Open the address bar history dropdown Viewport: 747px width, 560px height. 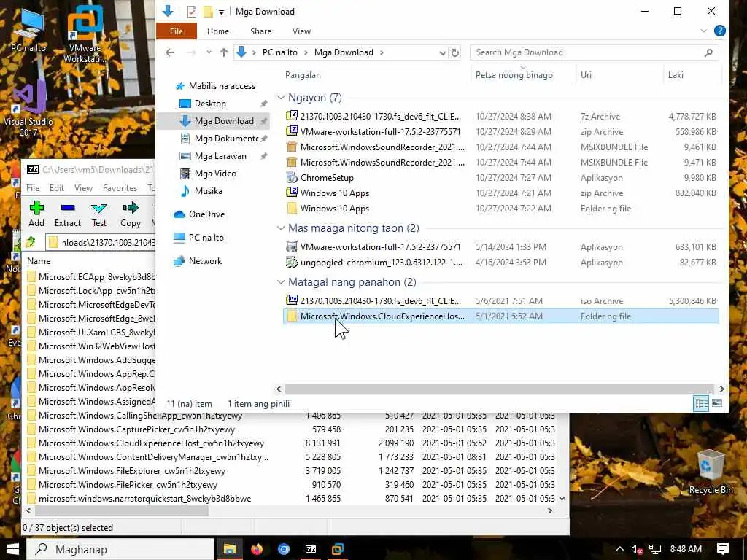click(x=442, y=52)
